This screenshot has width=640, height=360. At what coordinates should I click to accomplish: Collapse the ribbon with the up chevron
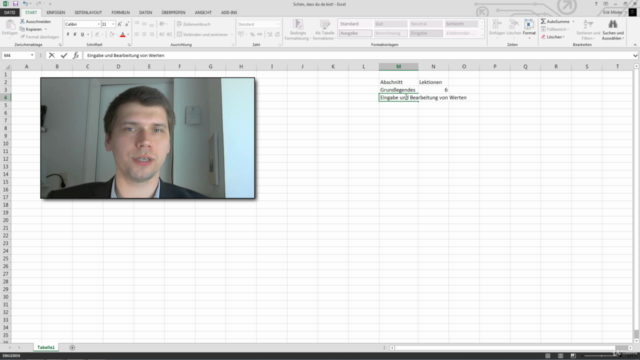tap(635, 44)
